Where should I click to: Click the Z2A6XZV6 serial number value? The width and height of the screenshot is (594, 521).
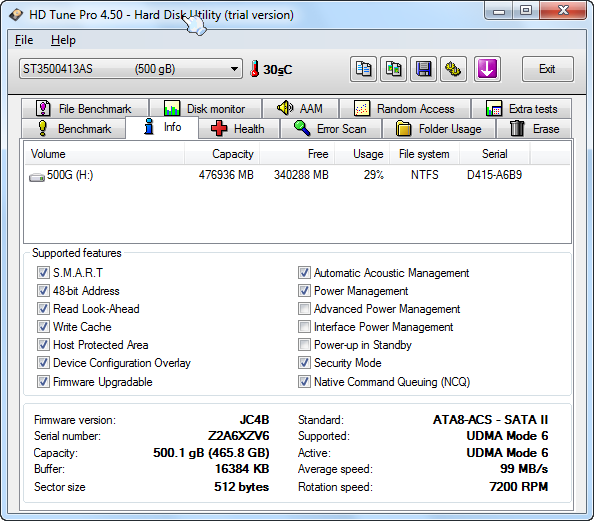[239, 436]
